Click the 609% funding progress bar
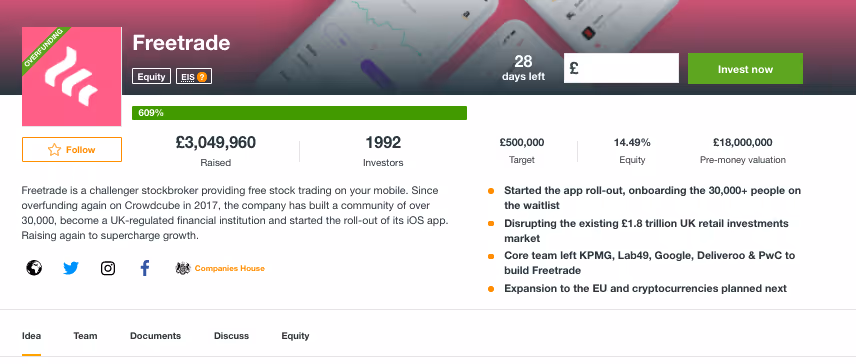The height and width of the screenshot is (364, 856). [299, 113]
